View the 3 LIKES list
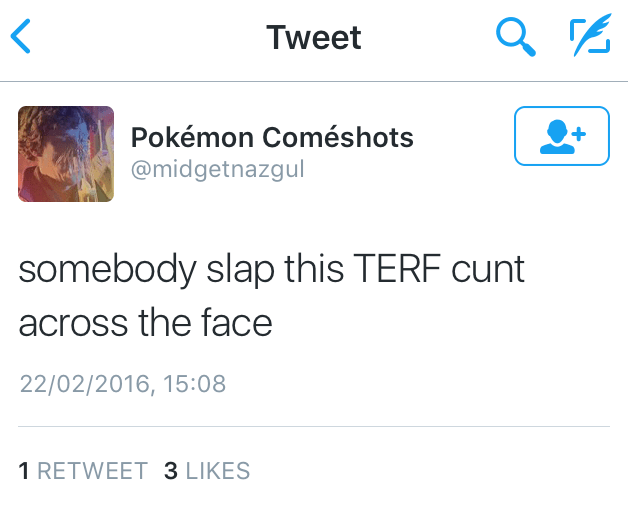Image resolution: width=628 pixels, height=512 pixels. tap(207, 470)
